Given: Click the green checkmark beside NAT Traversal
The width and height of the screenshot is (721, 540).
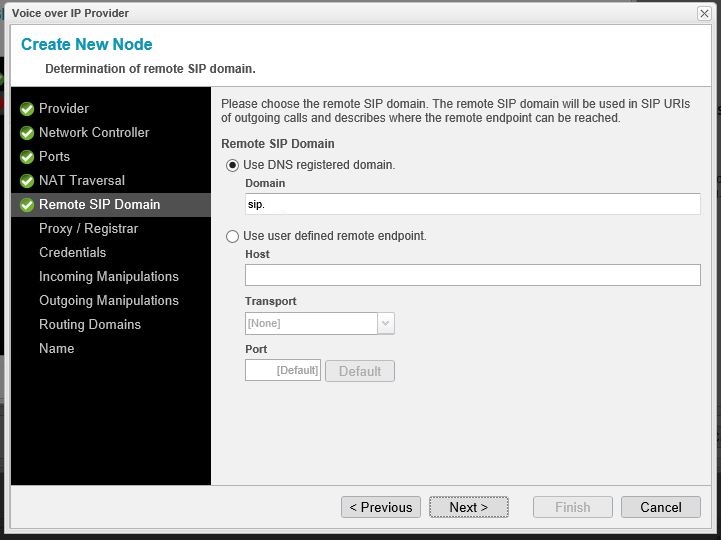Looking at the screenshot, I should tap(27, 181).
